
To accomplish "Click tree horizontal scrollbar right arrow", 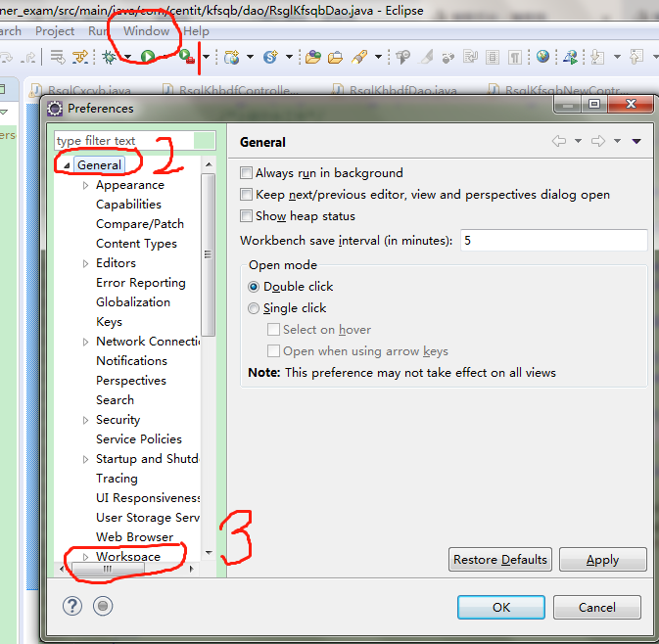I will coord(192,569).
